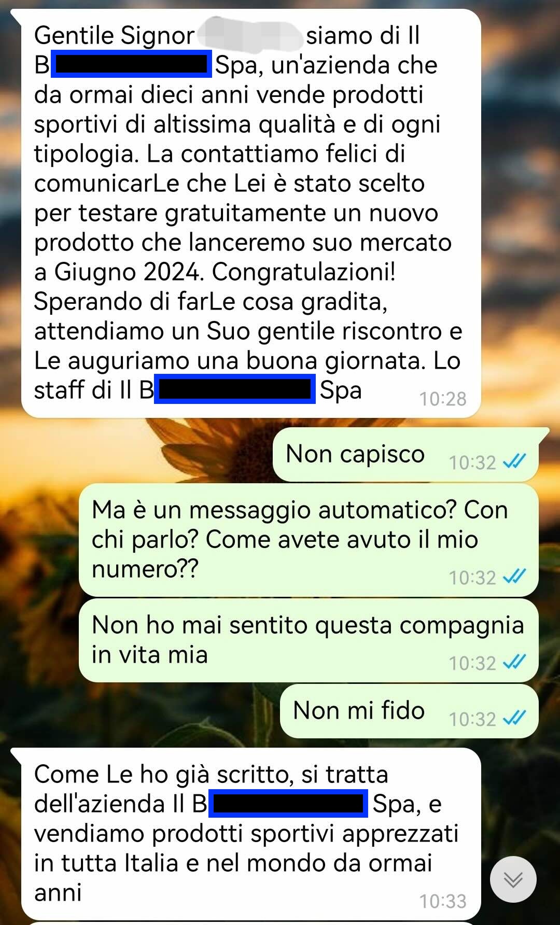Tap the 10:33 timestamp on last message
This screenshot has width=560, height=925.
[443, 901]
